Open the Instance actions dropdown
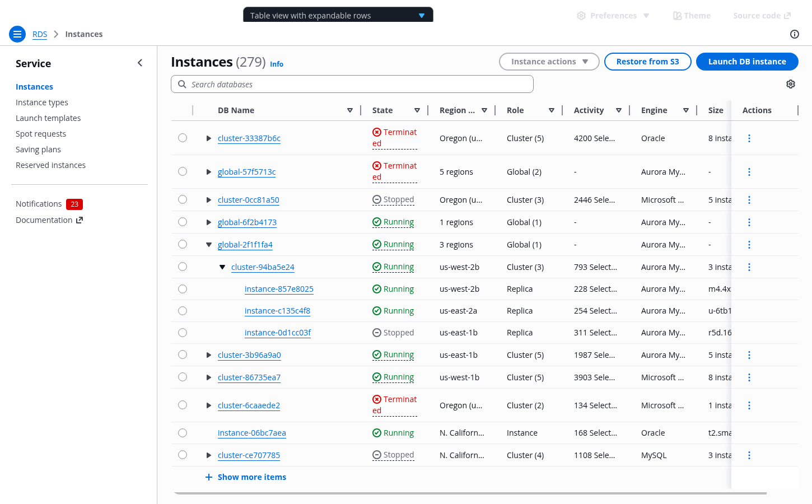This screenshot has width=812, height=504. [549, 62]
